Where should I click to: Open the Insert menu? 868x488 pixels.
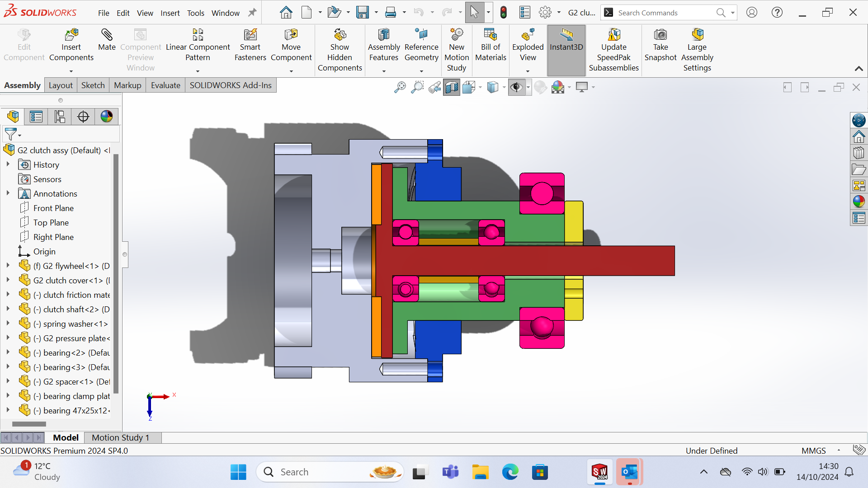(x=170, y=13)
